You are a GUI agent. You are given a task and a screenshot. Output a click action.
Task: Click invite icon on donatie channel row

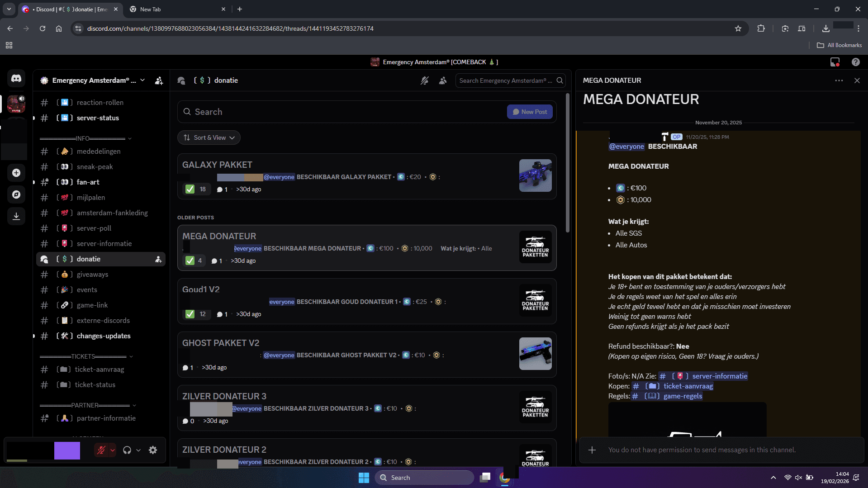tap(158, 259)
